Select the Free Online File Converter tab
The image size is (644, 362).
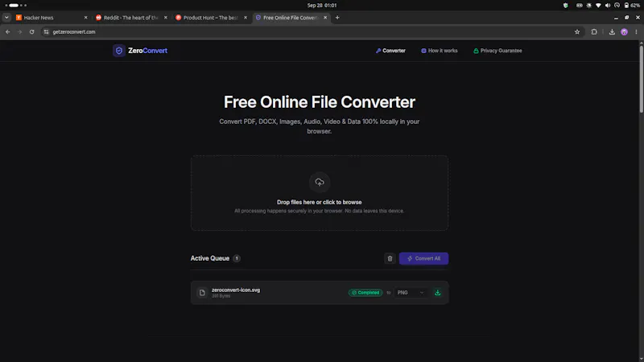(291, 18)
